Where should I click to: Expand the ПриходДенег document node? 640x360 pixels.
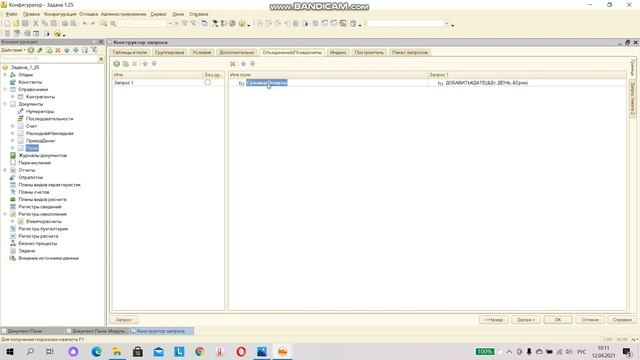point(13,141)
